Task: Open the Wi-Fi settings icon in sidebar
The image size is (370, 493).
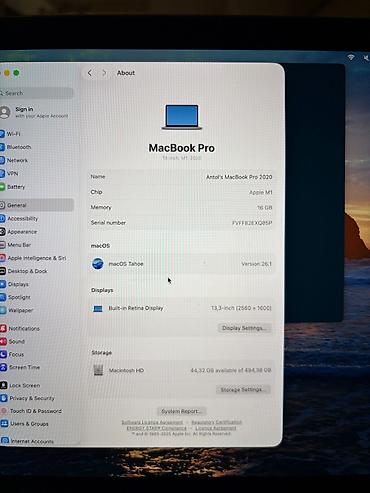Action: tap(2, 134)
